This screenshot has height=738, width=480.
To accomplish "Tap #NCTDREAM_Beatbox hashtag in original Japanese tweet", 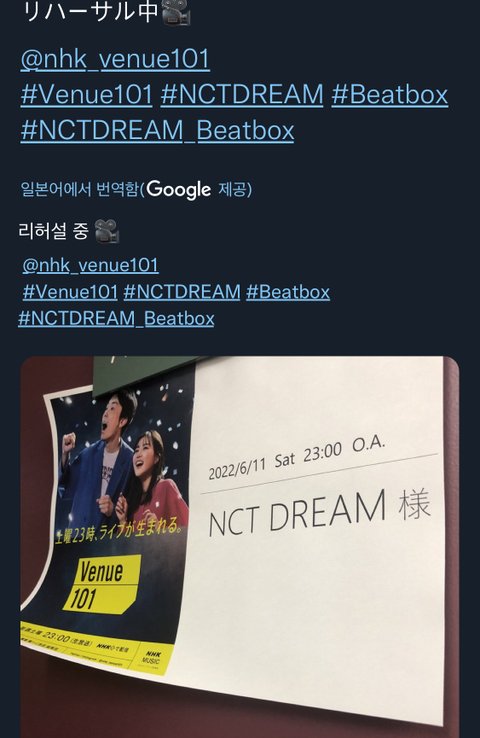I will (x=158, y=130).
